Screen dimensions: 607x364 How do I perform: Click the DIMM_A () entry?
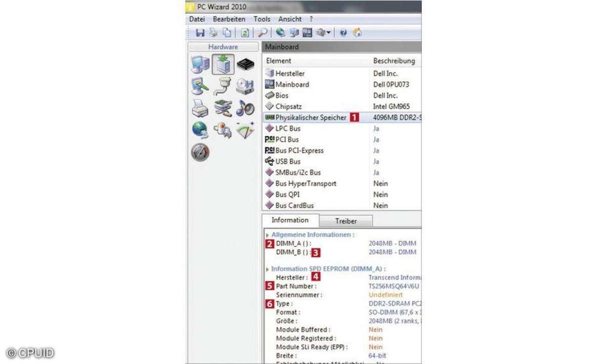pos(293,243)
